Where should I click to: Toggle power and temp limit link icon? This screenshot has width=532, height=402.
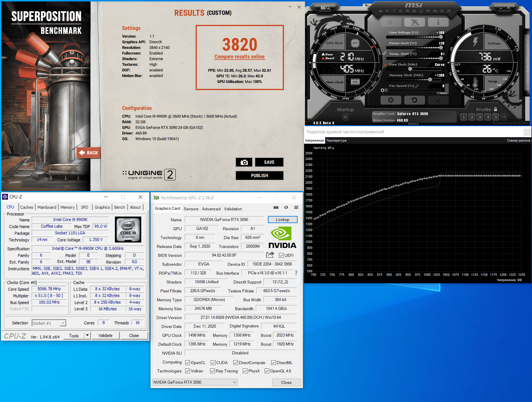point(384,53)
